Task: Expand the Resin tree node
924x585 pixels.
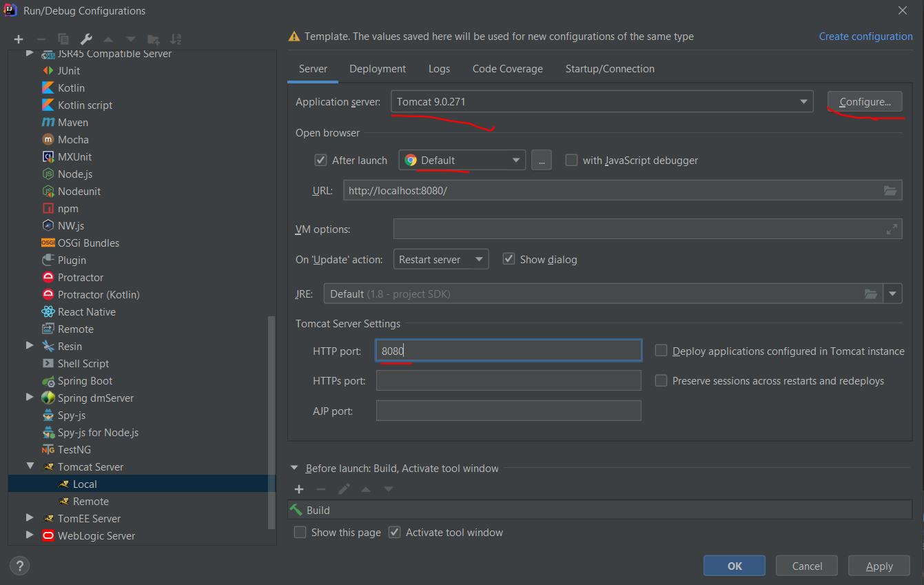Action: pos(30,345)
